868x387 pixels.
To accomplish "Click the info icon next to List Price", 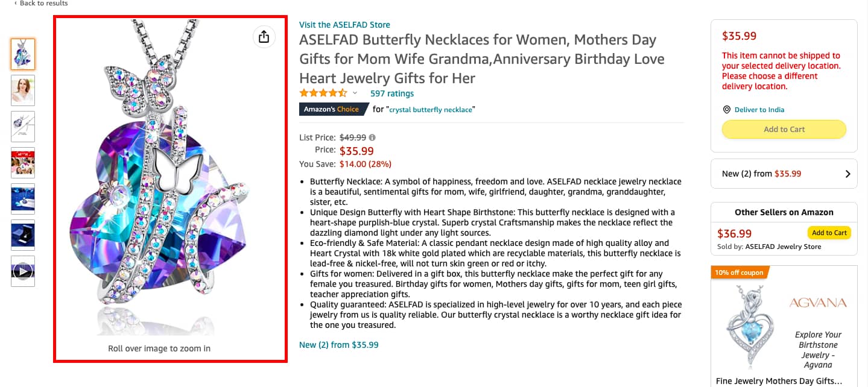I will click(x=373, y=137).
